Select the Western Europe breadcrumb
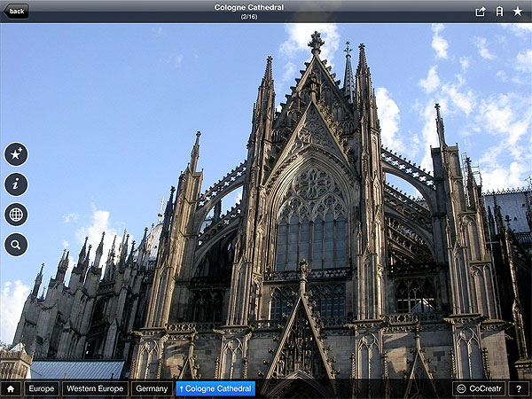The image size is (532, 399). pyautogui.click(x=95, y=388)
